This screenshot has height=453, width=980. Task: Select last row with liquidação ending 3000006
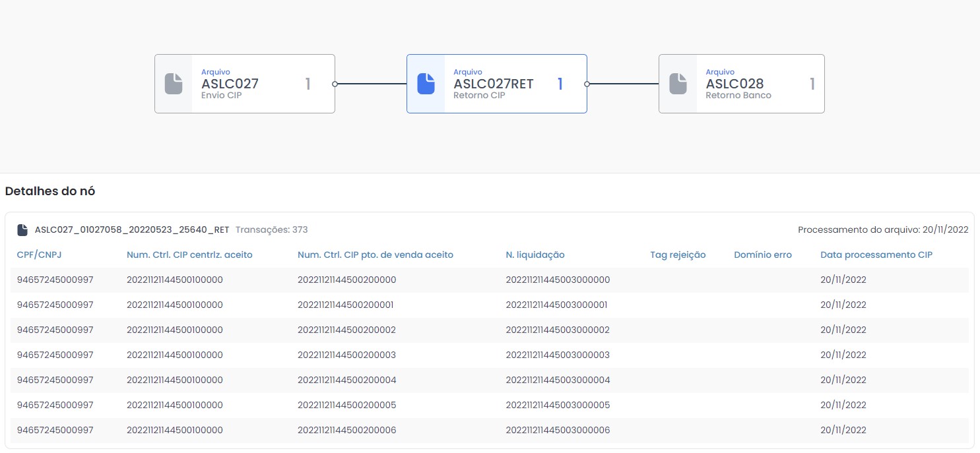pyautogui.click(x=557, y=430)
